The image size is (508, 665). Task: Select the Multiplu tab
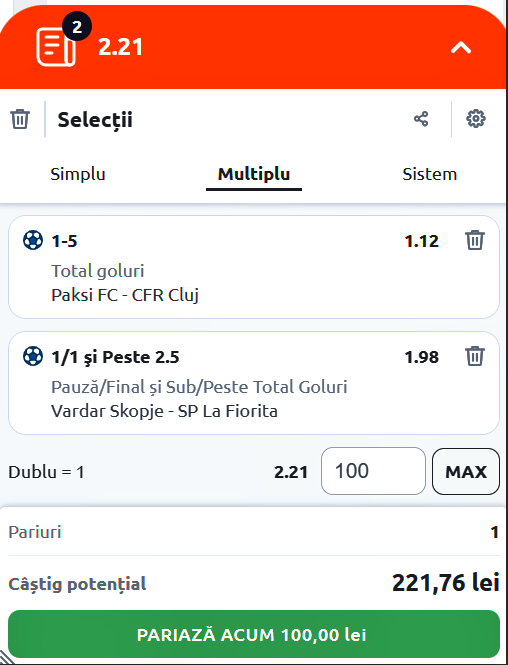[x=254, y=174]
